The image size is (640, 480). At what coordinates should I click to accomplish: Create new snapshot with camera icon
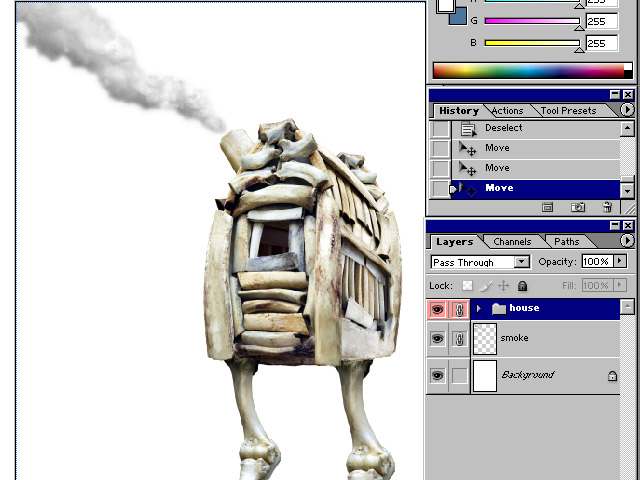[x=577, y=207]
